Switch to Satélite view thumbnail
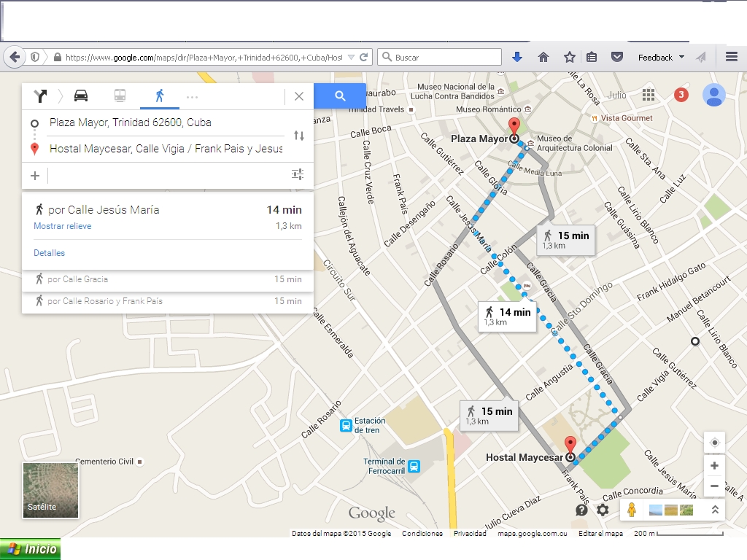The height and width of the screenshot is (560, 747). (50, 490)
